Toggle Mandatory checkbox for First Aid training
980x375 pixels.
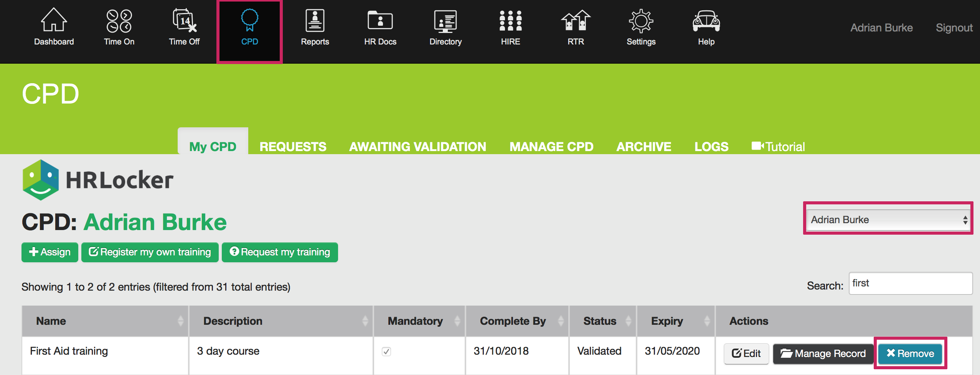[386, 352]
